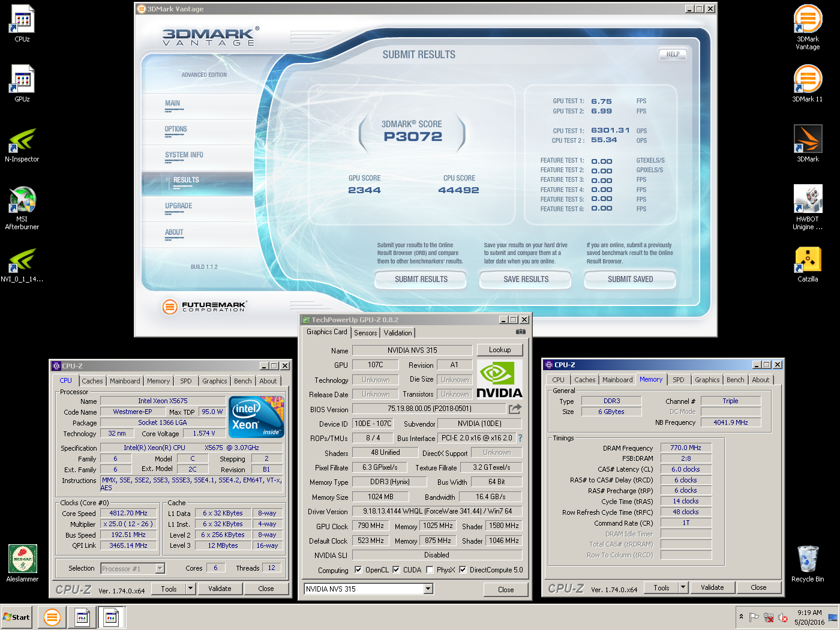Open the NVIDIA NVS 315 GPU selector dropdown
This screenshot has height=630, width=840.
428,589
